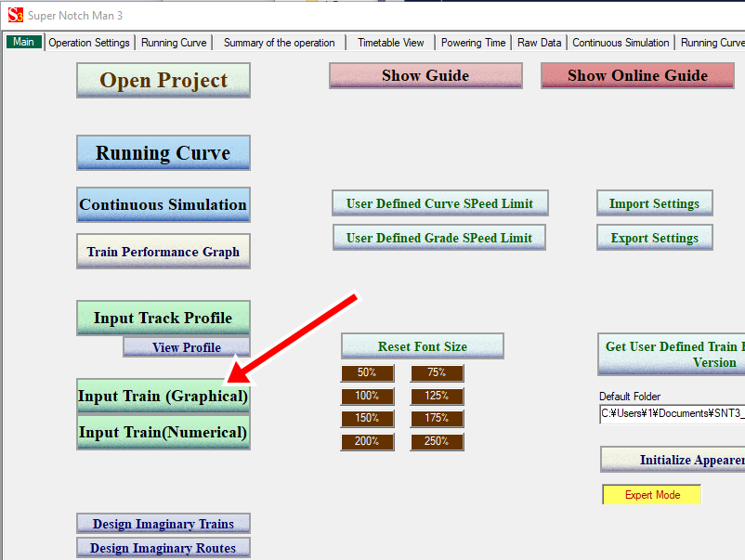Image resolution: width=745 pixels, height=560 pixels.
Task: Open User Defined Grade SPeed Limit
Action: [439, 238]
